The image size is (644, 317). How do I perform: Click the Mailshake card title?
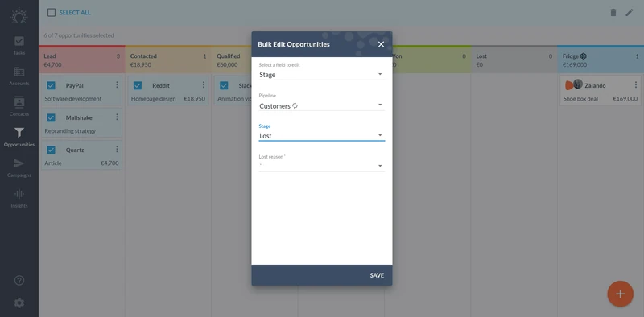click(79, 117)
